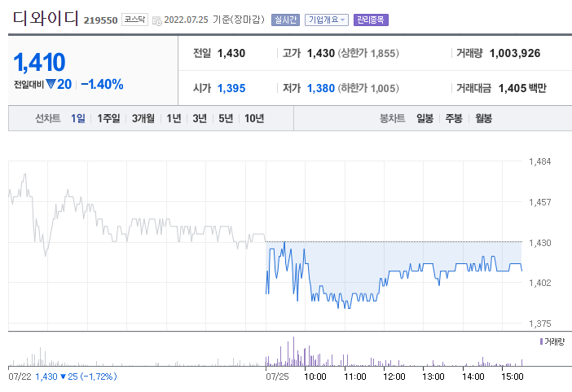Click the 관리종목 badge
Image resolution: width=572 pixels, height=392 pixels.
371,20
